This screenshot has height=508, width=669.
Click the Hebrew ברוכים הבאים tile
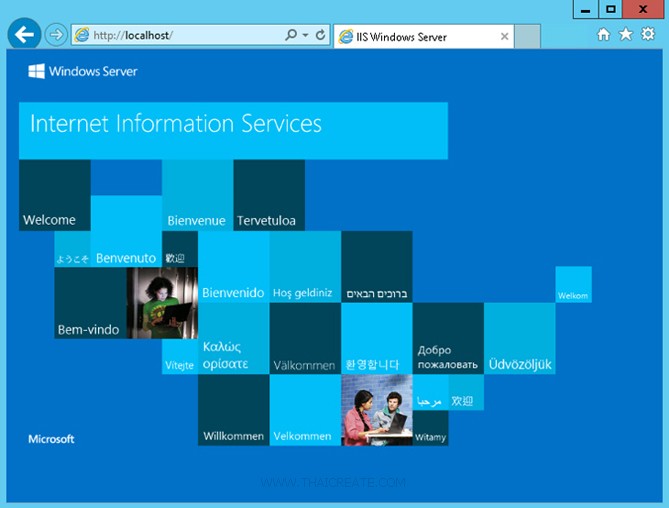(x=377, y=267)
